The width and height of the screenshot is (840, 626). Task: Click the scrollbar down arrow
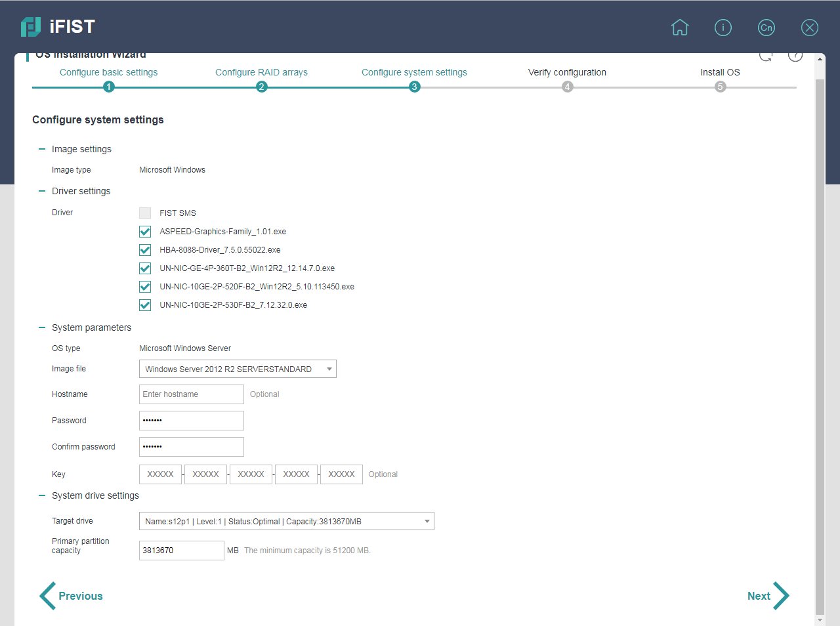(x=820, y=620)
